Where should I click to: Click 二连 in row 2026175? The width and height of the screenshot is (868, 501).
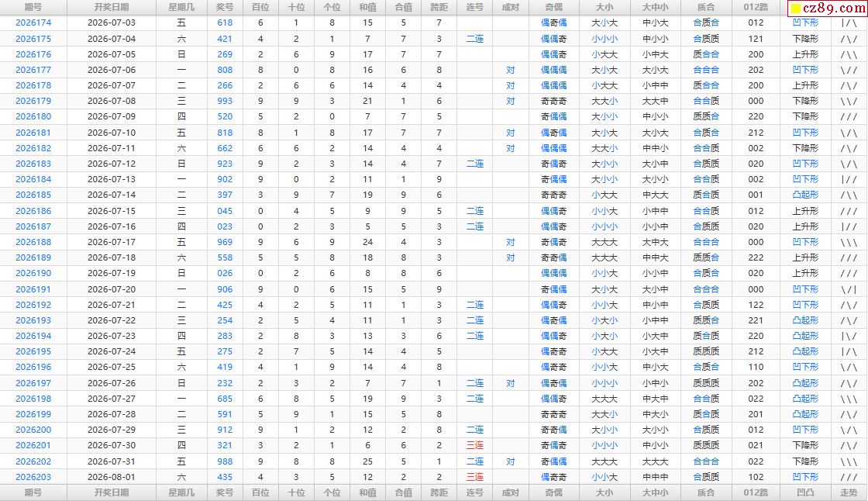point(475,39)
